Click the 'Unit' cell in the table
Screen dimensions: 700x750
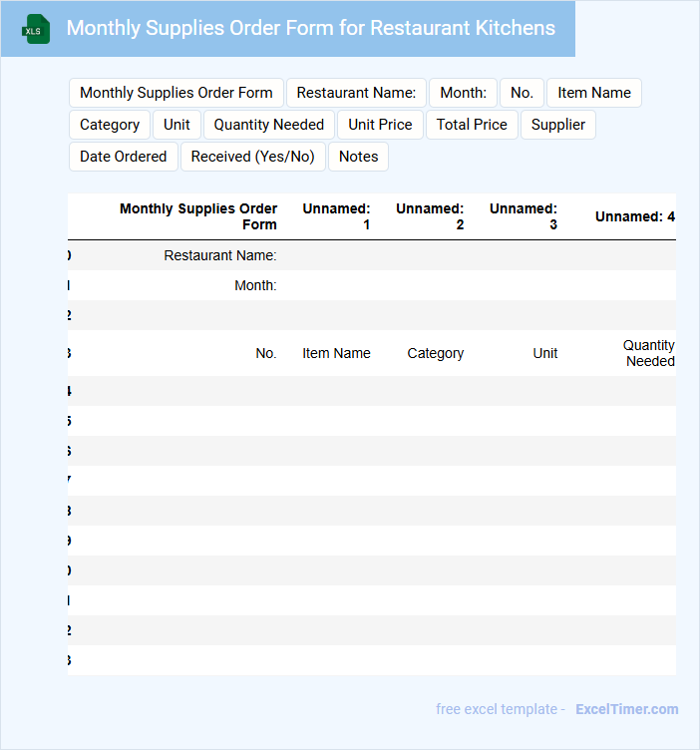point(545,353)
